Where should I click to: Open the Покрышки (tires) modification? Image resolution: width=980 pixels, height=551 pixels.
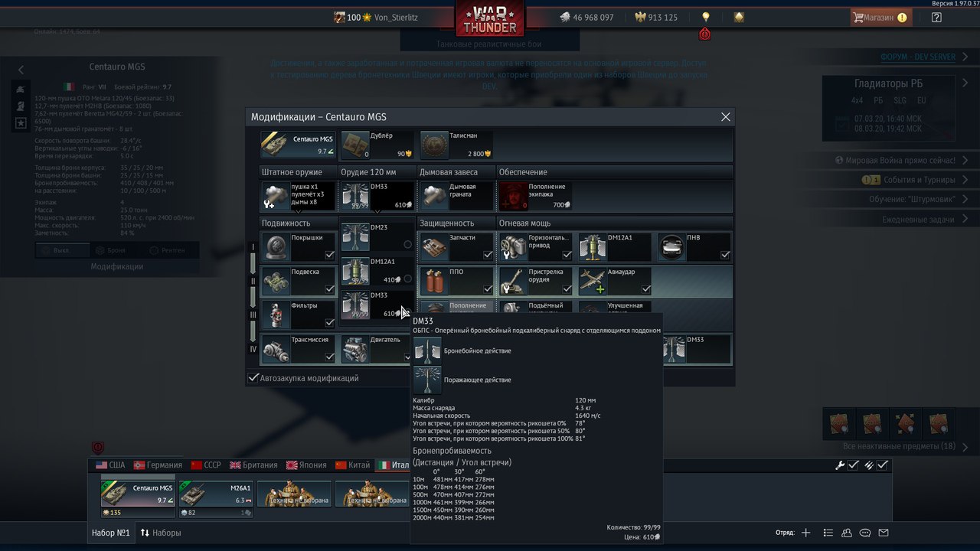[x=299, y=247]
